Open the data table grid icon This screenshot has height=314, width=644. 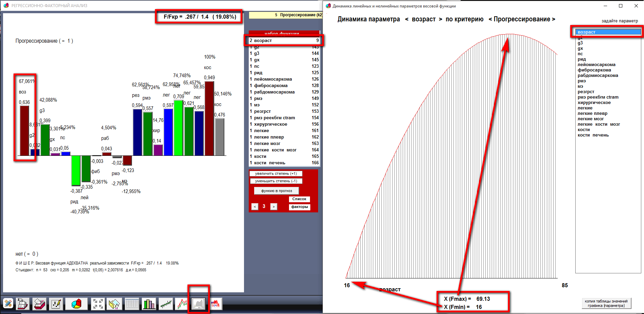pos(132,304)
